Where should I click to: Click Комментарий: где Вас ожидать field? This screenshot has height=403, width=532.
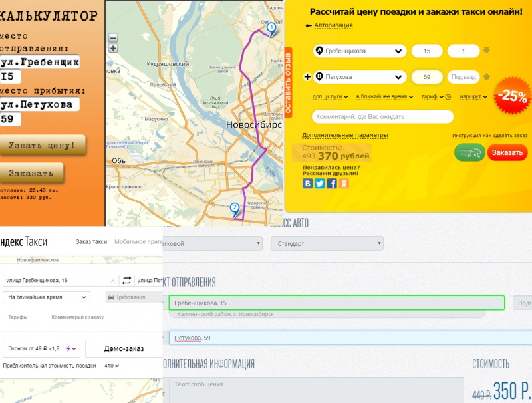(x=382, y=116)
